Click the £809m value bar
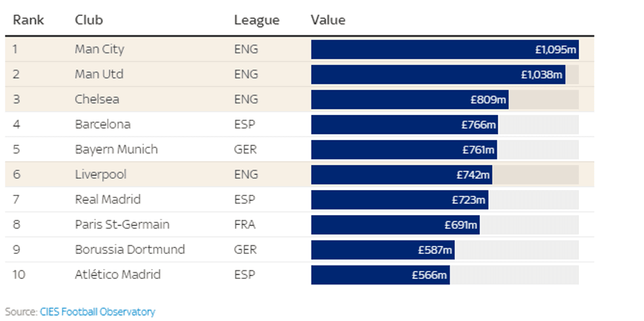This screenshot has width=644, height=321. pos(409,99)
